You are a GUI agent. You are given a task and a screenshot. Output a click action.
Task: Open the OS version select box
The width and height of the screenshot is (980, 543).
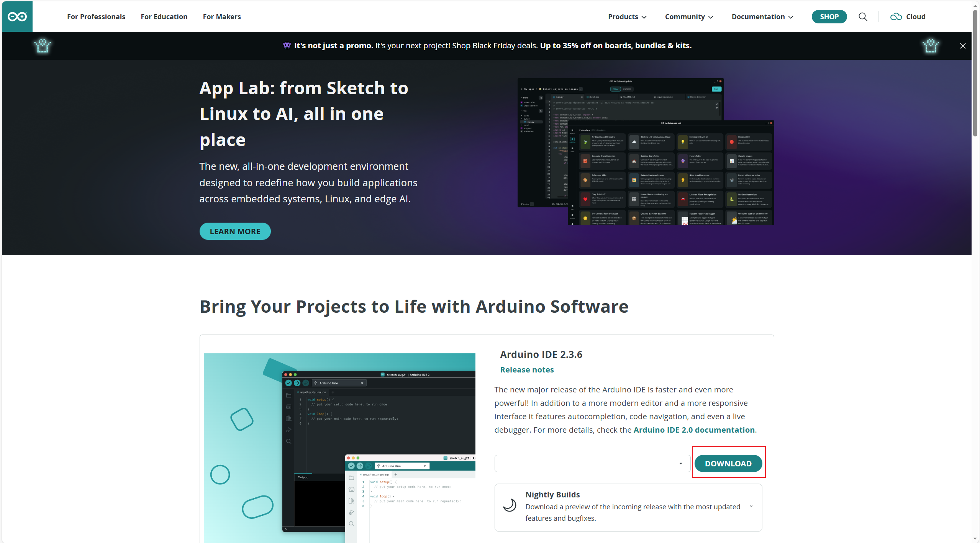(592, 463)
